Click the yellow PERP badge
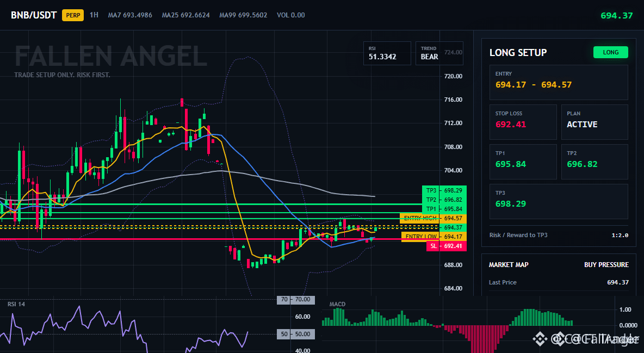Viewport: 644px width, 353px height. [73, 15]
